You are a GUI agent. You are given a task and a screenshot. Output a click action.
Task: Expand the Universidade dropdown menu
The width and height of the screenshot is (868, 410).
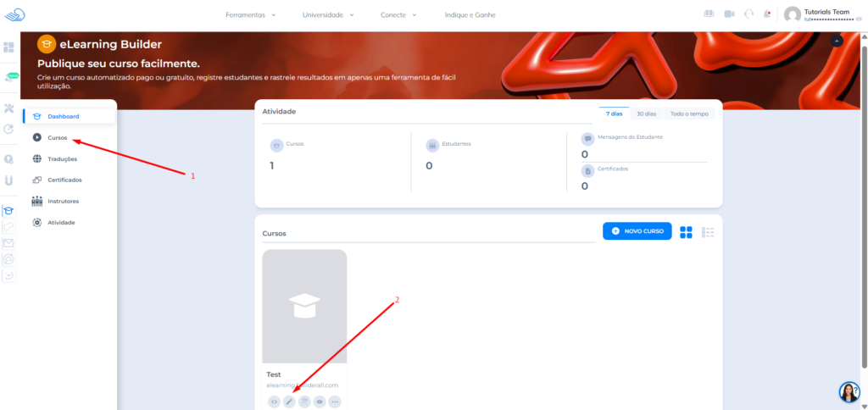pos(328,15)
